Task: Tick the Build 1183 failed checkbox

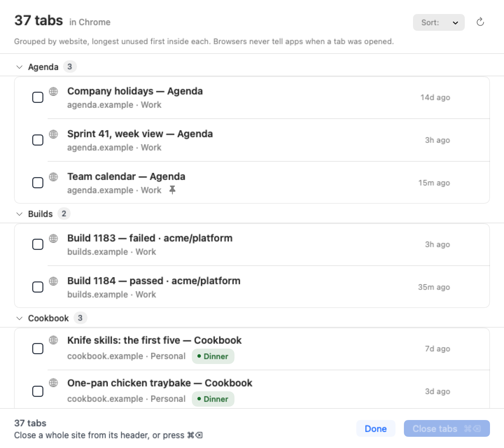Action: [38, 244]
